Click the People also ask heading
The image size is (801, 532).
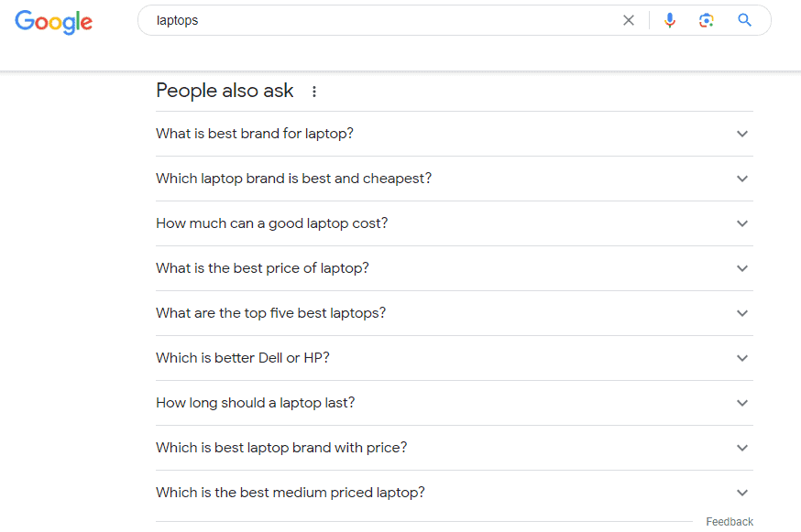225,91
